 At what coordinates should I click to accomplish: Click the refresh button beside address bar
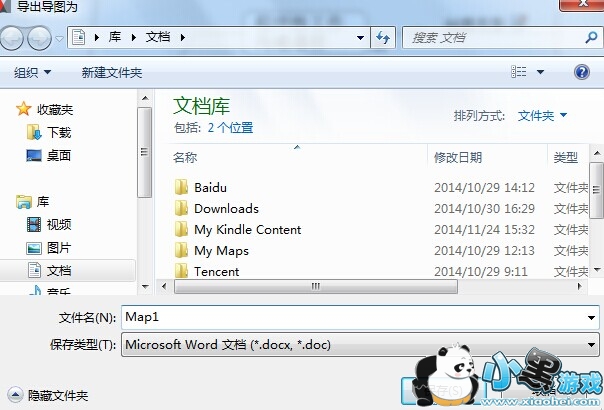[x=383, y=38]
